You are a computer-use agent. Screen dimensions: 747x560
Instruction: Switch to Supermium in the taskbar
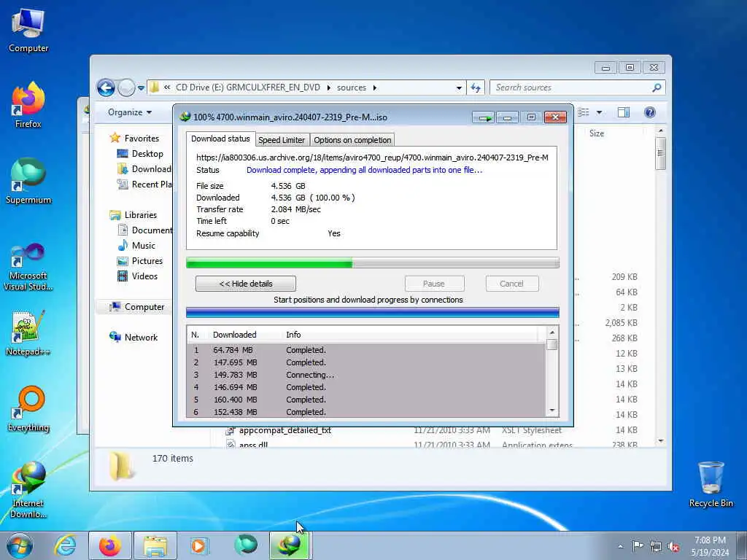246,545
